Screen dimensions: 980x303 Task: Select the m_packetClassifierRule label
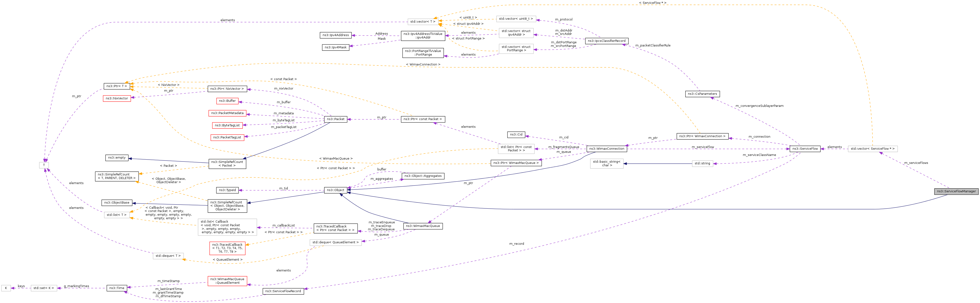point(653,45)
